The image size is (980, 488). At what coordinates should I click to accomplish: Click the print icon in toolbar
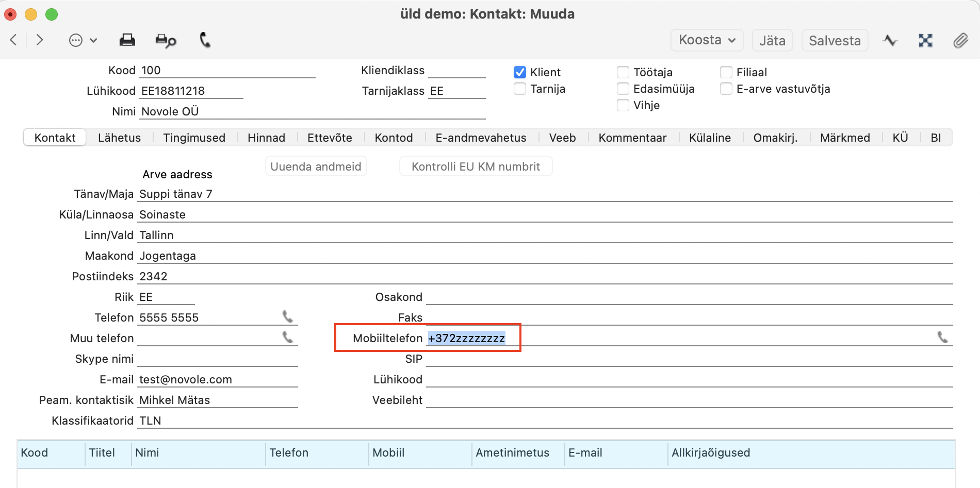127,40
